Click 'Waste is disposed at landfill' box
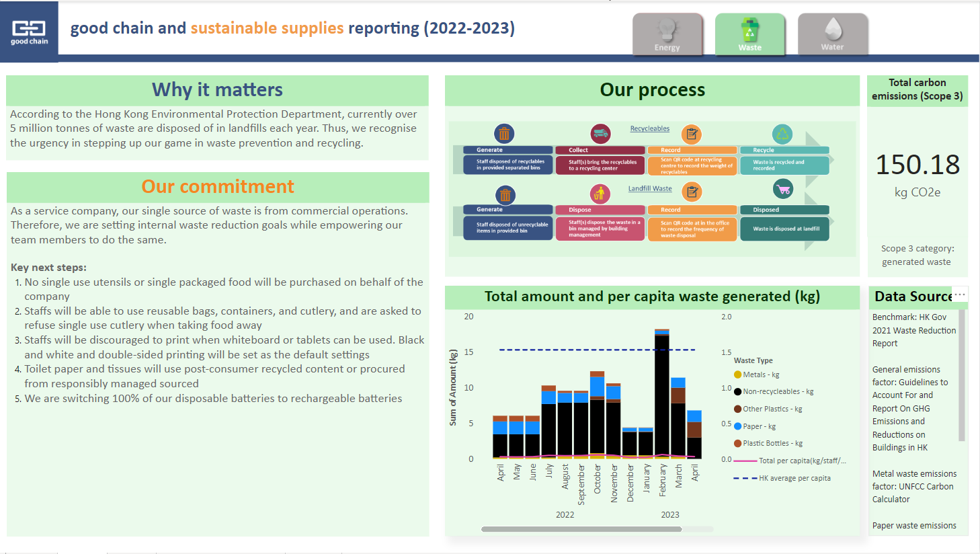Viewport: 980px width, 554px height. [784, 229]
